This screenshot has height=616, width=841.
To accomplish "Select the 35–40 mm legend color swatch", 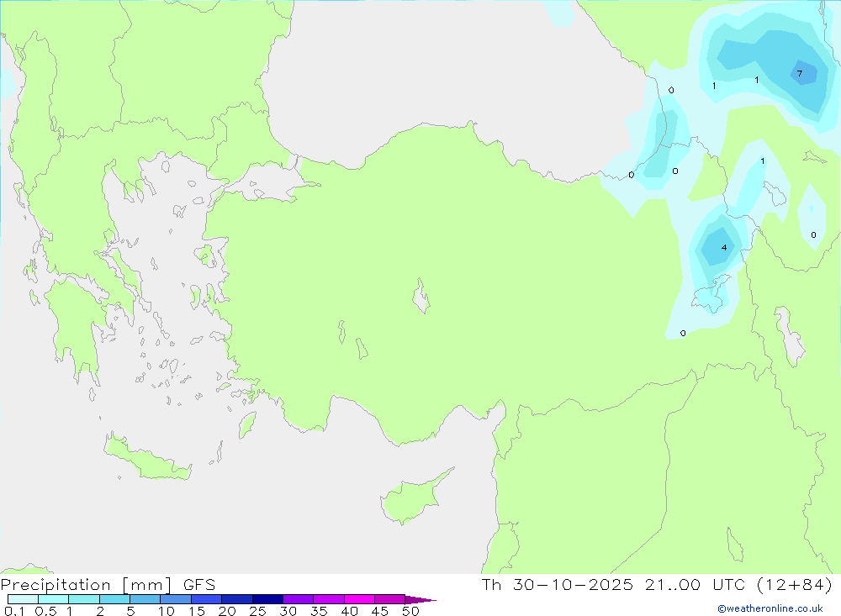I will (x=329, y=599).
